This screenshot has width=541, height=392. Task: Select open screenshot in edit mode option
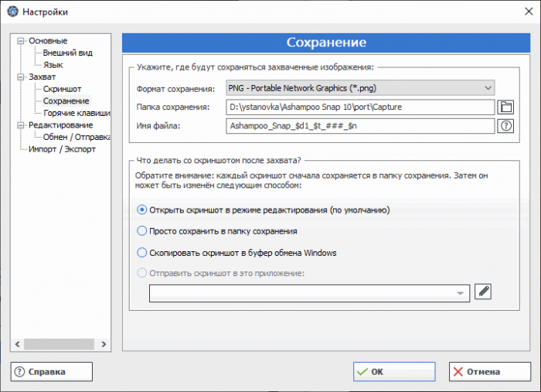click(141, 210)
